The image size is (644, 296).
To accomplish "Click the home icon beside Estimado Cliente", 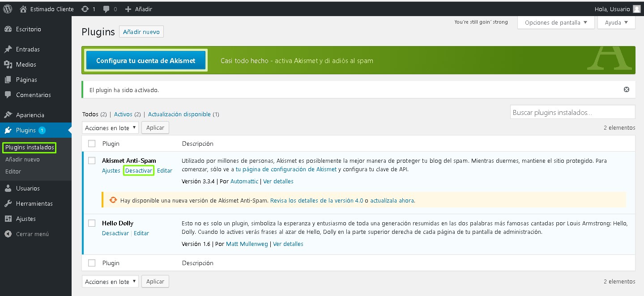I will click(23, 9).
